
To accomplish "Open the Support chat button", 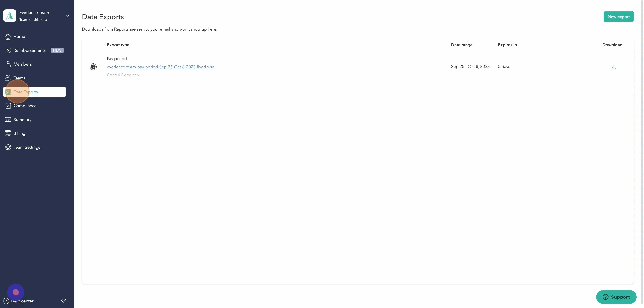I will [x=616, y=297].
